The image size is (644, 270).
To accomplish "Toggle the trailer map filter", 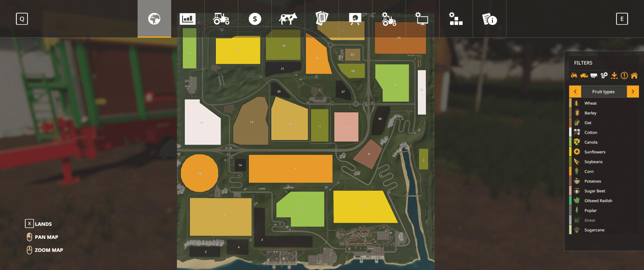I will tap(594, 75).
